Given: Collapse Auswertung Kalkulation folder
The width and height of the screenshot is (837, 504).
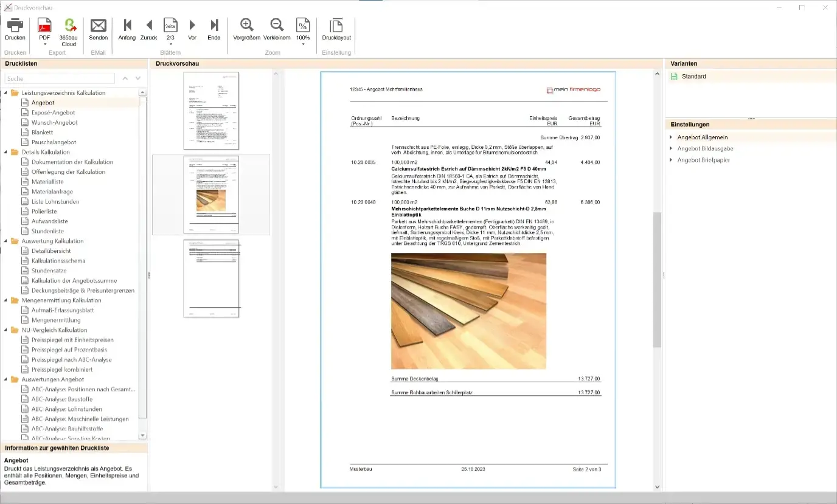Looking at the screenshot, I should pyautogui.click(x=5, y=241).
